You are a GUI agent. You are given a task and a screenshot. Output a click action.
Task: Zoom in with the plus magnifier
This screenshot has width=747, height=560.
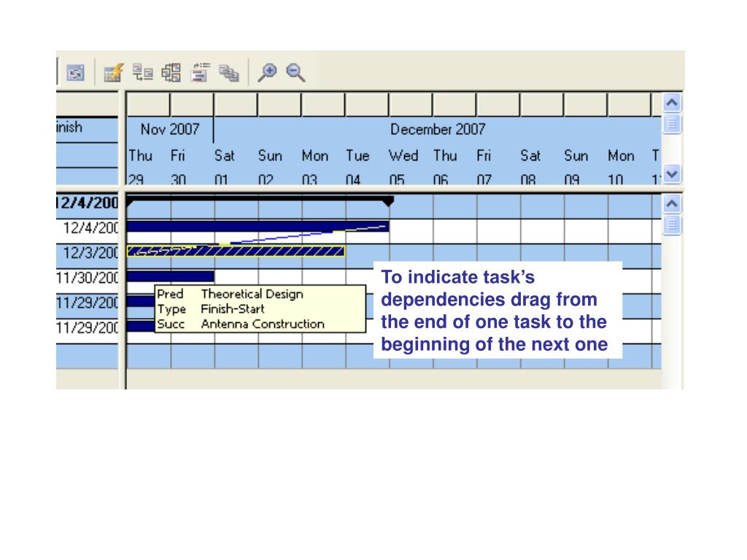(267, 73)
